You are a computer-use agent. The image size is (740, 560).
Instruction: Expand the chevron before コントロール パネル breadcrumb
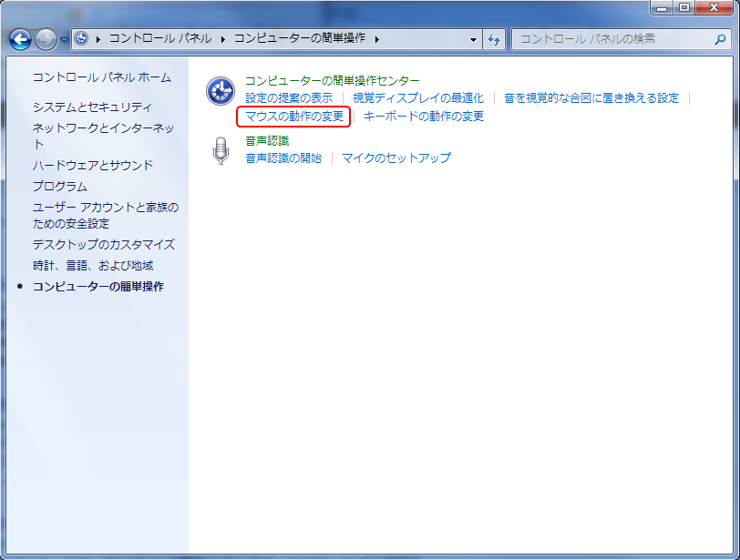click(98, 39)
